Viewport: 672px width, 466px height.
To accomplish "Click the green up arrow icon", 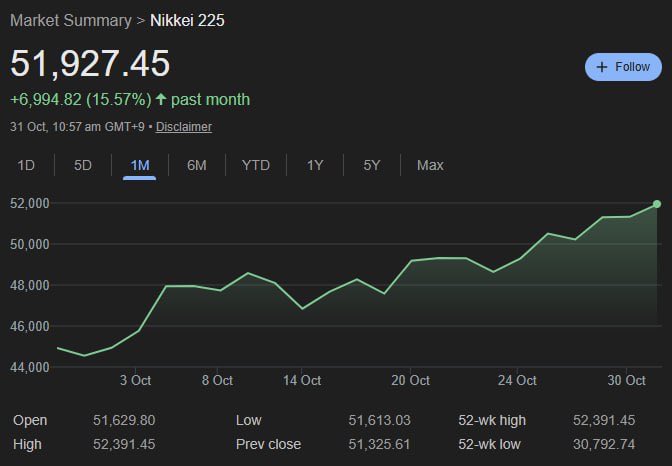I will 161,99.
